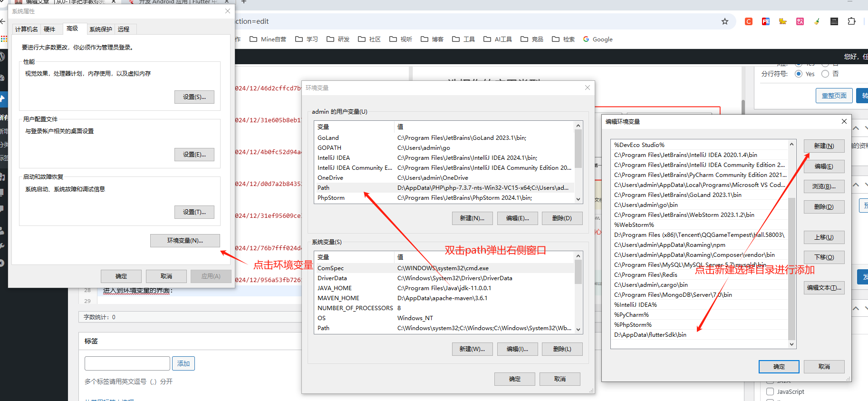Tick the JavaScript checkbox
The image size is (868, 401).
[x=770, y=391]
